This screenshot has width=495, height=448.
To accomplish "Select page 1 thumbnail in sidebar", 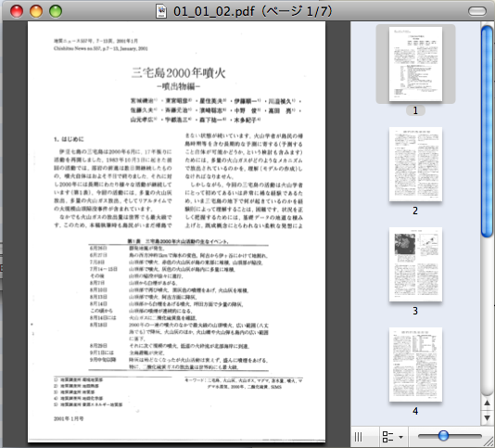I will click(415, 64).
